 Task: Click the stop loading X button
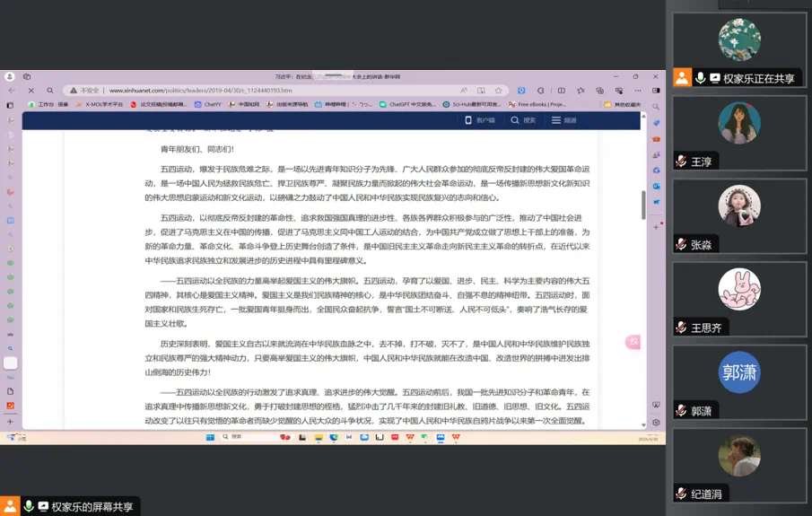[31, 91]
